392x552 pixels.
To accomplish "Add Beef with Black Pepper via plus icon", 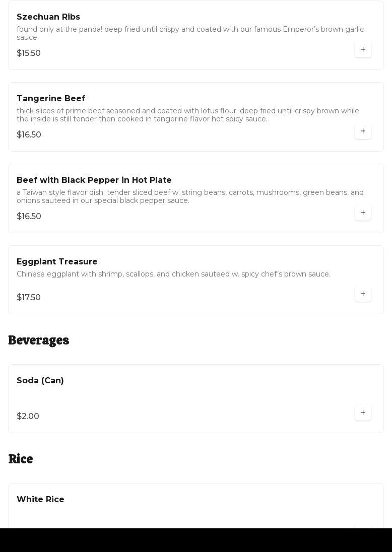I will click(x=363, y=213).
